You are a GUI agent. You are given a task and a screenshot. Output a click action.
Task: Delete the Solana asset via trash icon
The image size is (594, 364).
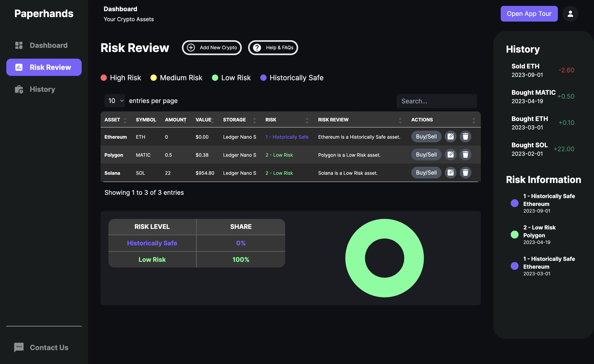click(465, 173)
